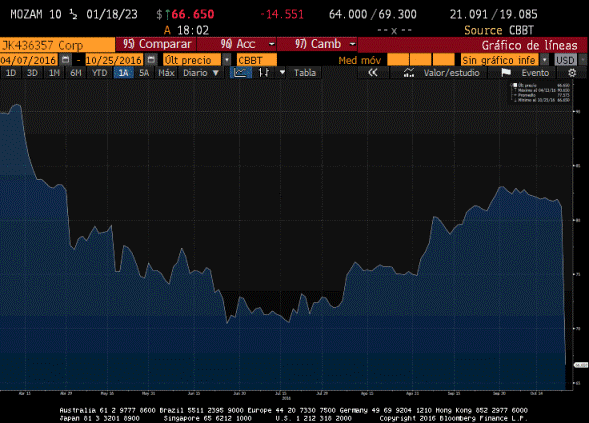Click the start date field 04/07/2016
Image resolution: width=589 pixels, height=423 pixels.
(29, 60)
